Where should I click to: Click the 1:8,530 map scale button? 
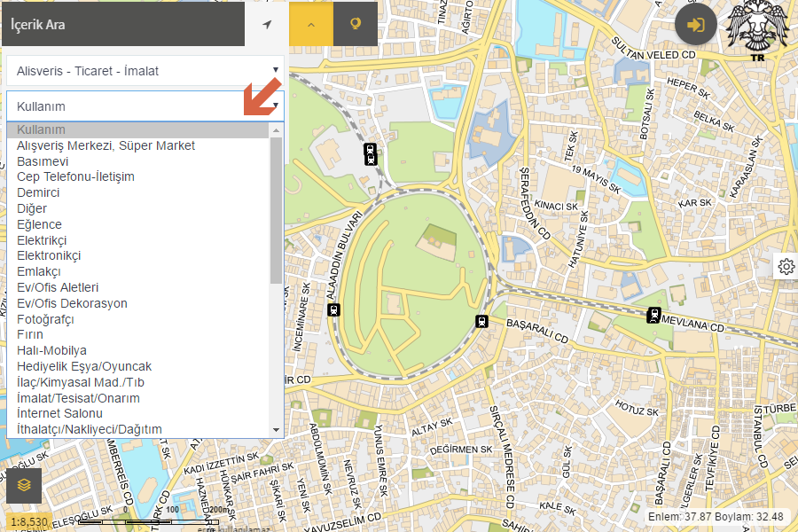pos(28,522)
